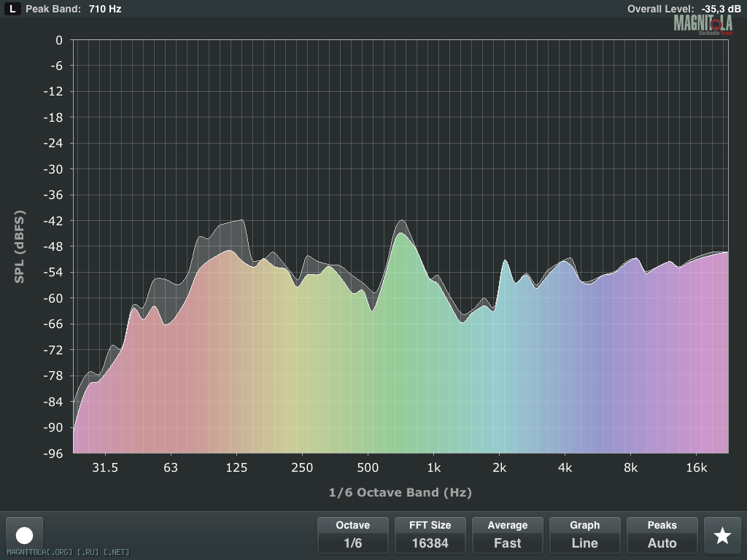Open the Average Fast setting
The height and width of the screenshot is (560, 747).
[508, 535]
